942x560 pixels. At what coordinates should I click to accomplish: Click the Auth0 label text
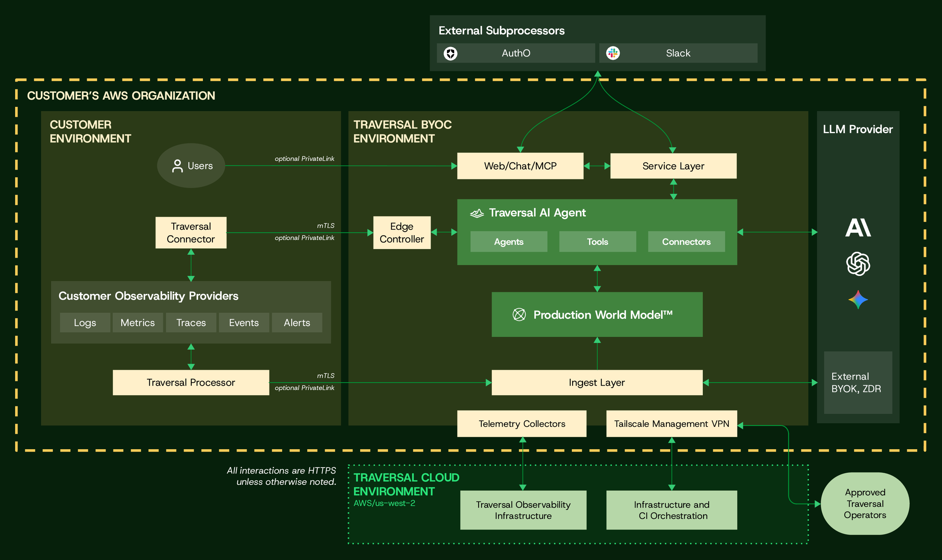pos(516,53)
